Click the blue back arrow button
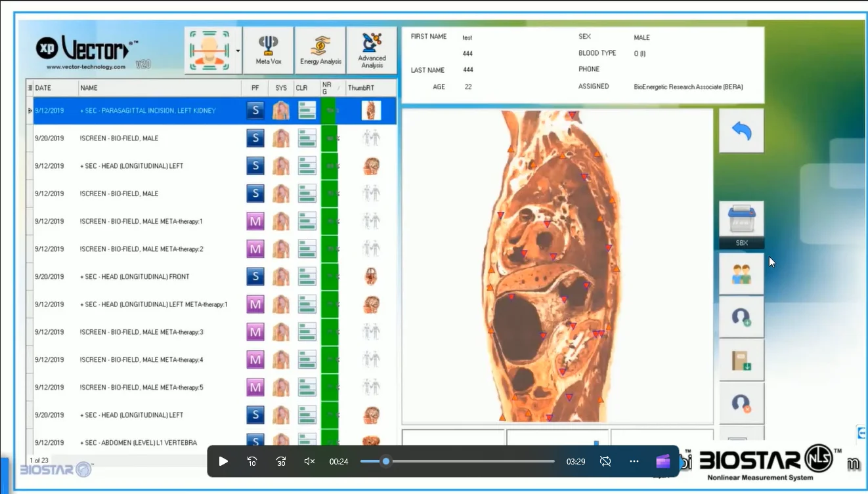868x494 pixels. [741, 131]
